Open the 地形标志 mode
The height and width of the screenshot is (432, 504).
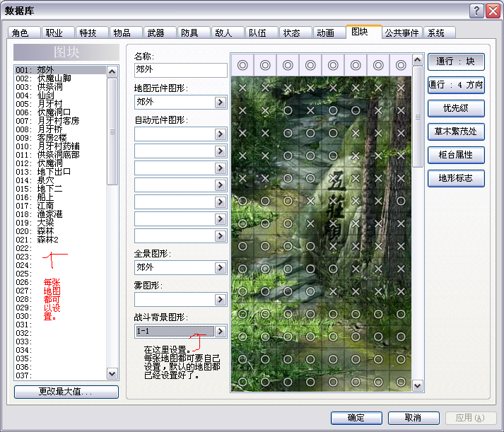(456, 178)
